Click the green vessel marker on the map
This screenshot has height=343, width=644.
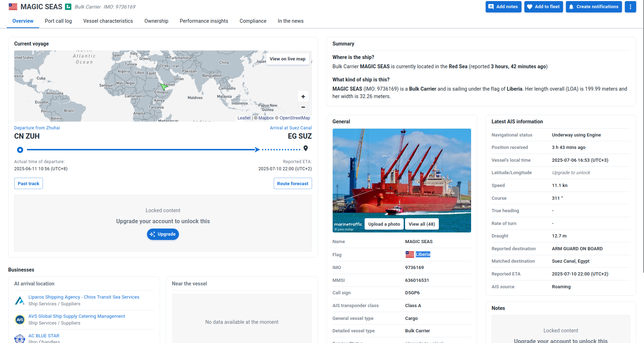[164, 86]
